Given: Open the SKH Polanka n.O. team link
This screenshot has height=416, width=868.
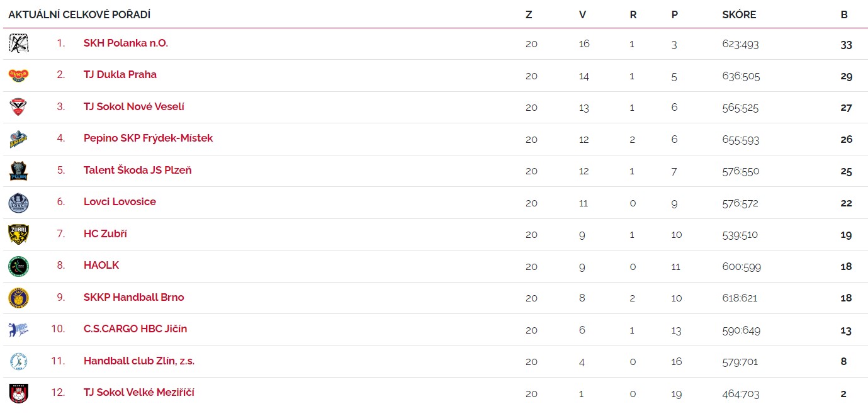Looking at the screenshot, I should pos(126,43).
